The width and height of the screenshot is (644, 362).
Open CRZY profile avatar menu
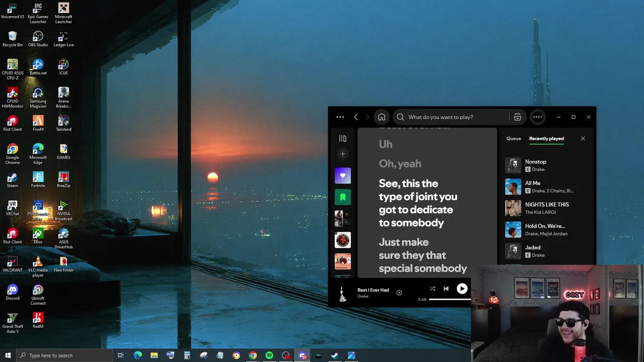(x=537, y=117)
